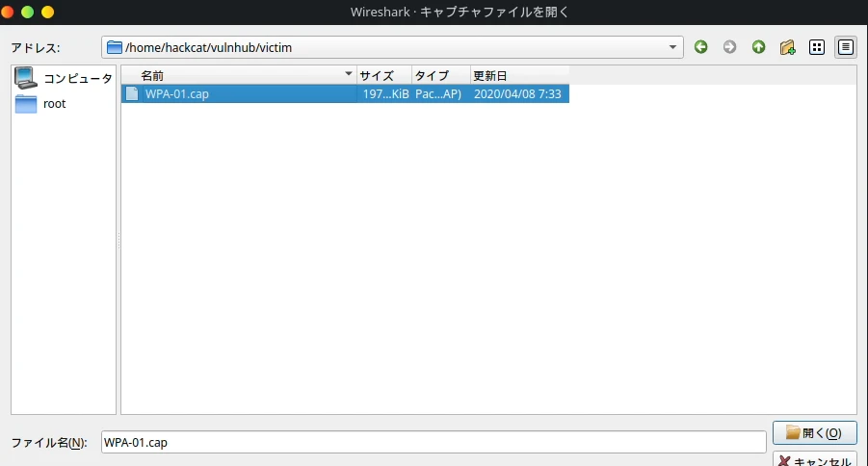Viewport: 868px width, 466px height.
Task: Sort by the サイズ column header
Action: [x=384, y=75]
